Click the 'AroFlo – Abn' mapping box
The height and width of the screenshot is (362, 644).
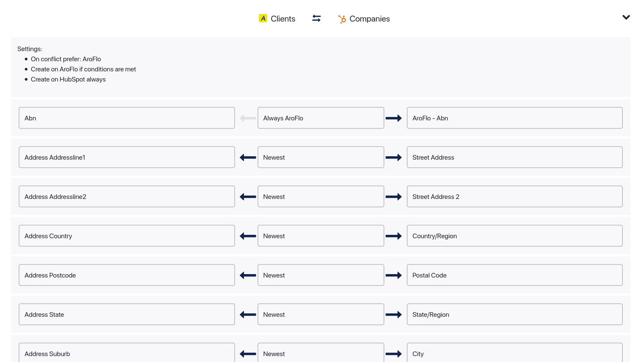[x=514, y=118]
